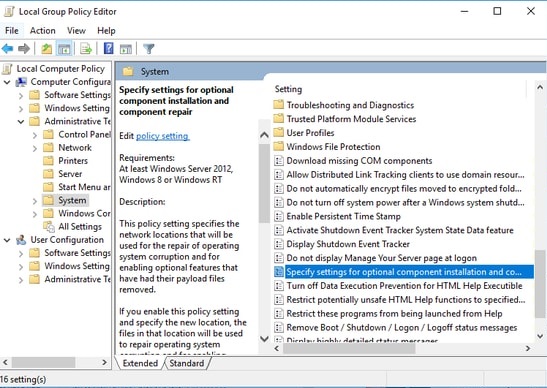The height and width of the screenshot is (388, 547).
Task: Expand the Windows Components tree node
Action: pyautogui.click(x=35, y=214)
